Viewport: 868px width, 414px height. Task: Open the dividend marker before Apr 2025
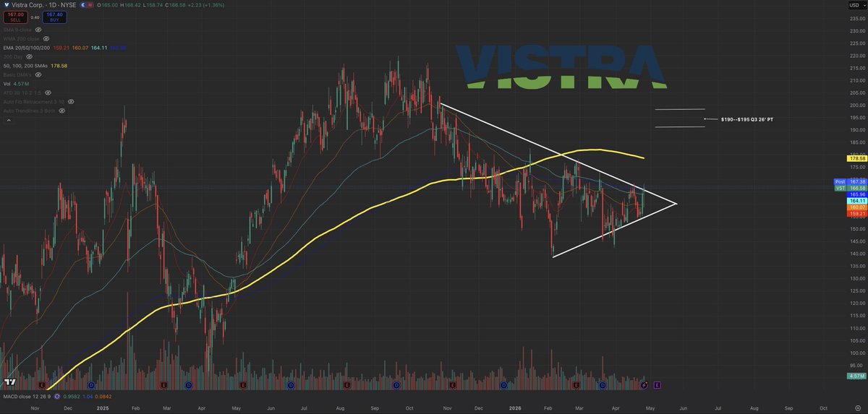click(x=188, y=385)
